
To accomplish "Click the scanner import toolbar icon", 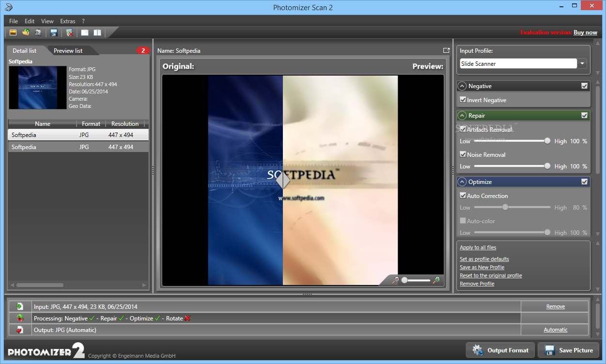I will coord(38,32).
